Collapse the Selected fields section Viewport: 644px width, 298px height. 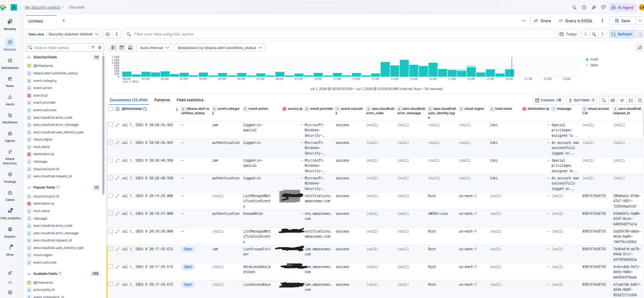pyautogui.click(x=29, y=57)
